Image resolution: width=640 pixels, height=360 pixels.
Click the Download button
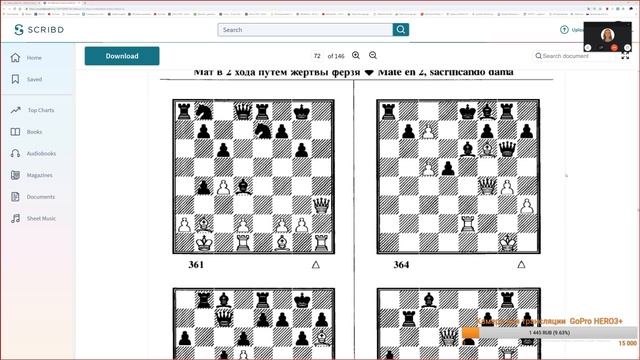pos(122,56)
